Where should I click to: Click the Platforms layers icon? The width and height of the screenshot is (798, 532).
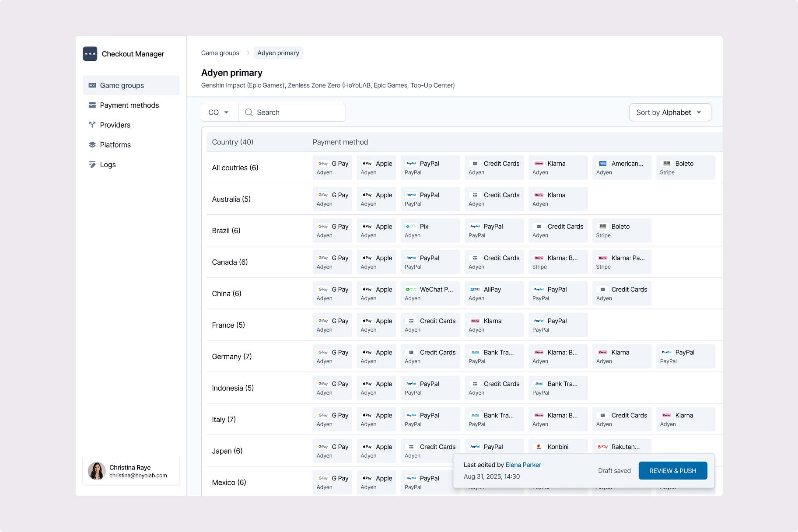(x=92, y=144)
